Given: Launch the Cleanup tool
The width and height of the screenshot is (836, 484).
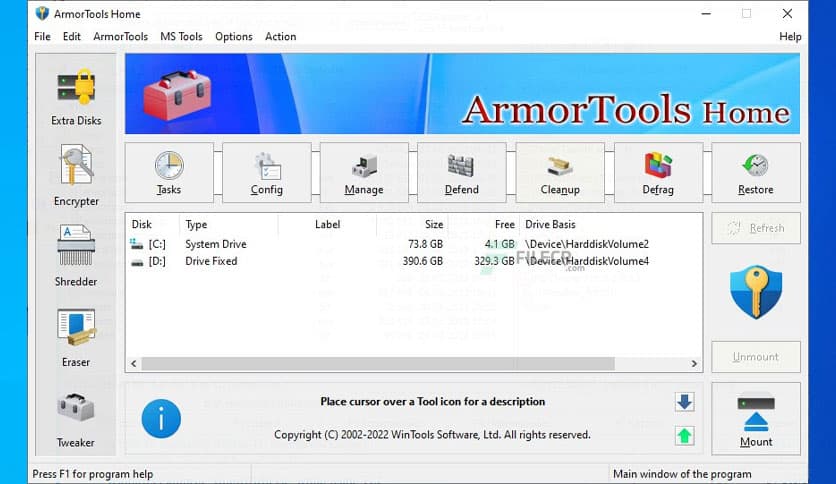Looking at the screenshot, I should (560, 173).
